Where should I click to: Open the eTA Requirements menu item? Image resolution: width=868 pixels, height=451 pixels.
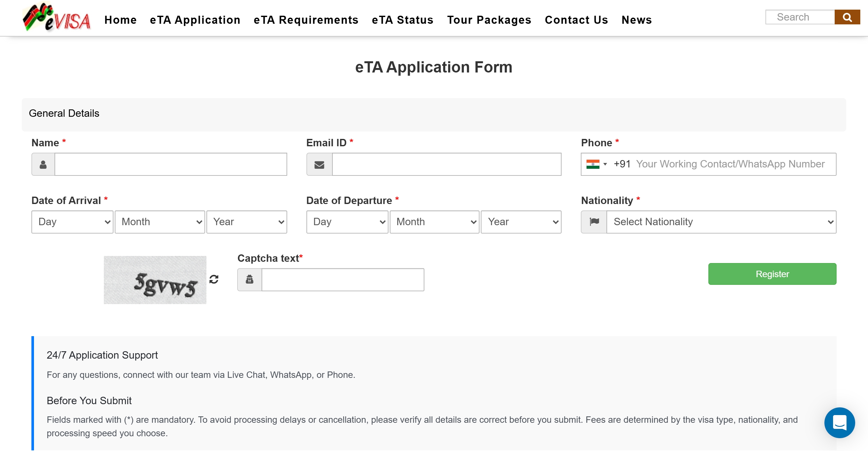[x=305, y=20]
